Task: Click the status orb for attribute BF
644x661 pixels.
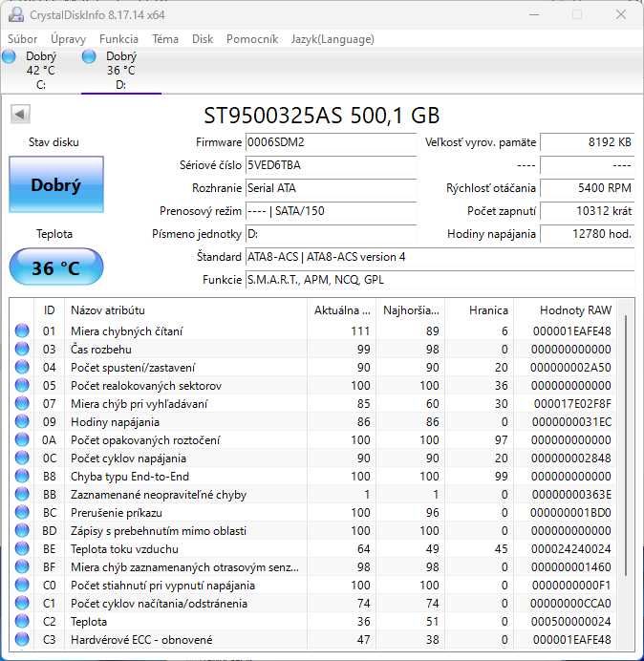Action: (22, 566)
